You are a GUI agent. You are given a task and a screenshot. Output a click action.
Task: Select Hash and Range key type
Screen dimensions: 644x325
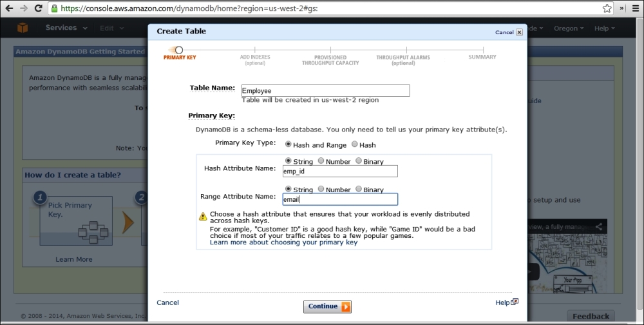289,144
